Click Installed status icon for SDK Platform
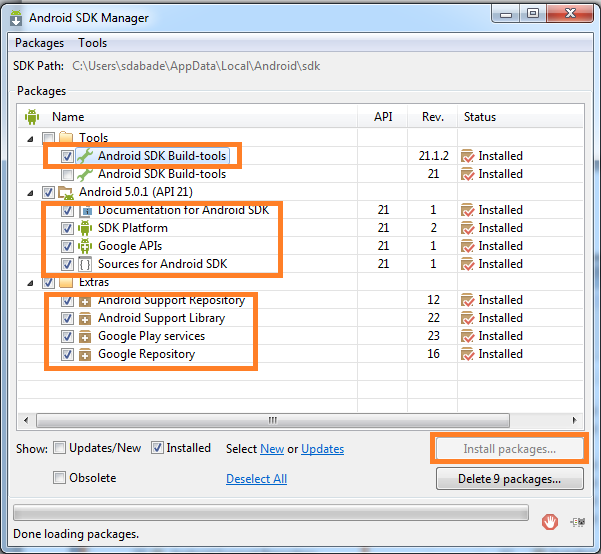This screenshot has height=554, width=601. click(468, 228)
